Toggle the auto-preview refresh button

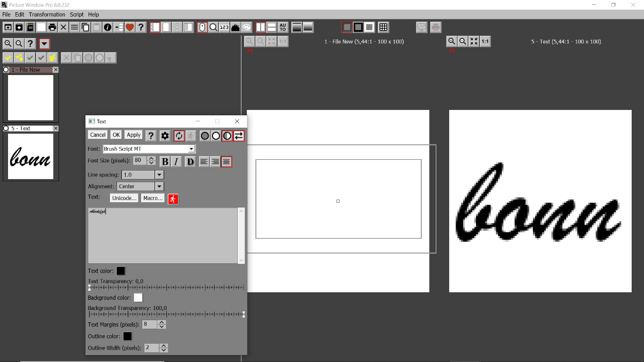pyautogui.click(x=179, y=136)
